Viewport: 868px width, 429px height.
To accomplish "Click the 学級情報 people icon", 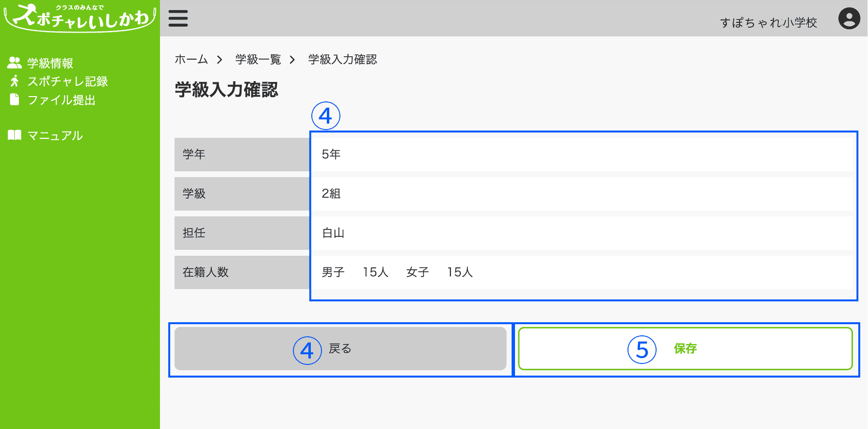I will (15, 63).
